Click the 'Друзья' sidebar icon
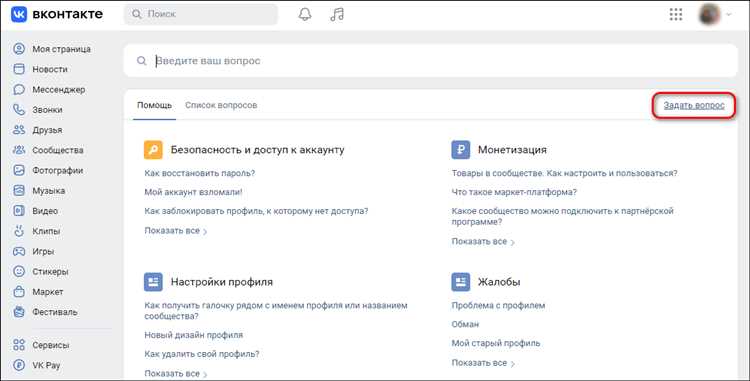 click(19, 130)
